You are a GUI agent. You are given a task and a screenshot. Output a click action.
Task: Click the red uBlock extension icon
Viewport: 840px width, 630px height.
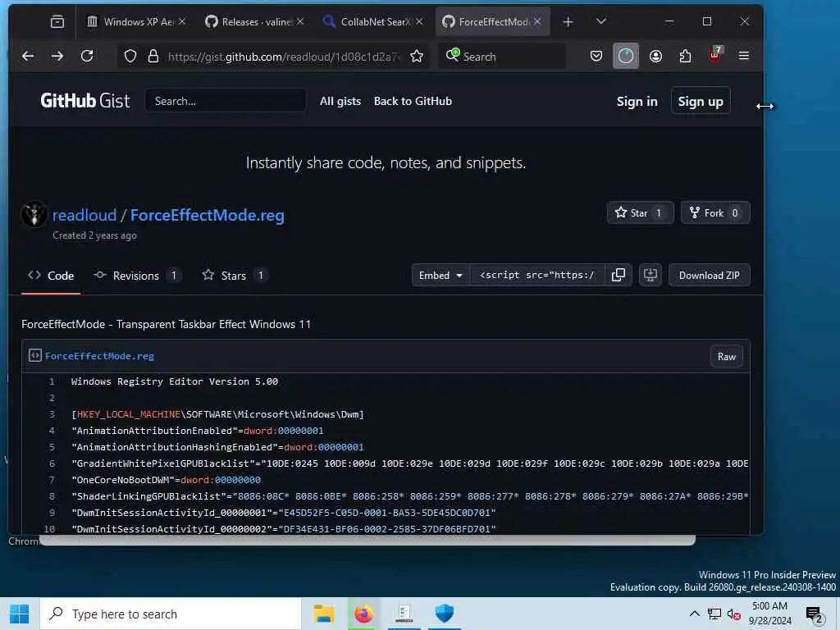(715, 55)
